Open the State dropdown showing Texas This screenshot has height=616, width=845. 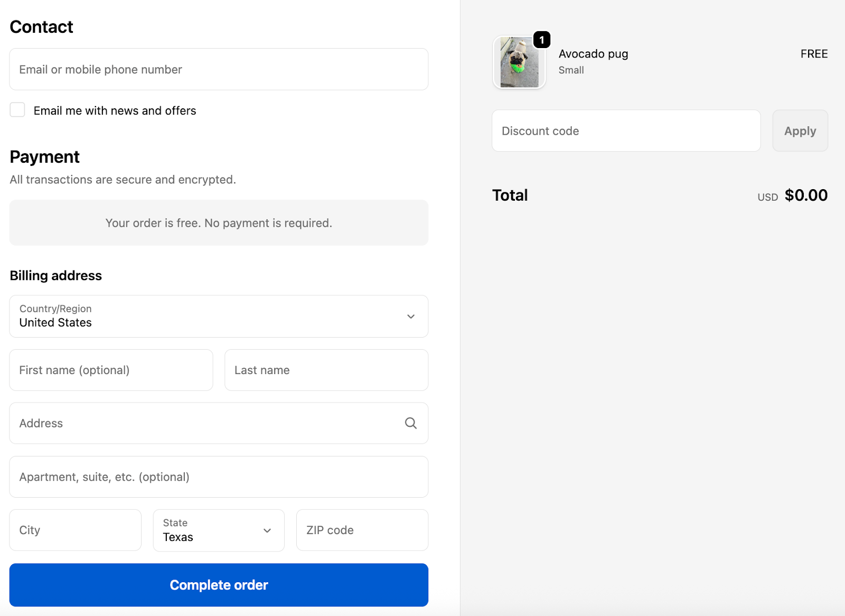(219, 530)
